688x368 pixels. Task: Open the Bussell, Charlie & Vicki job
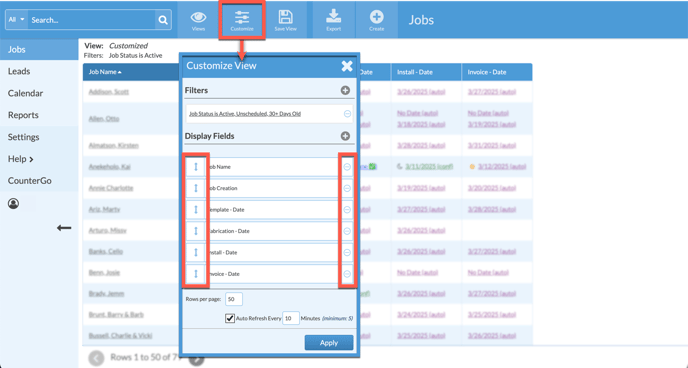(x=120, y=336)
